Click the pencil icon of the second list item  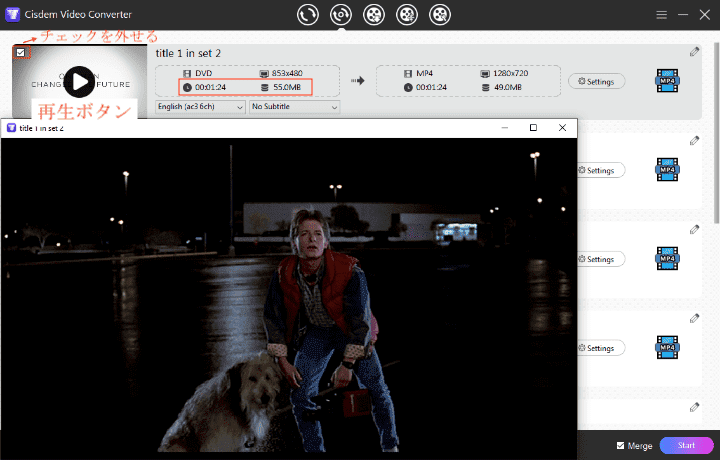click(694, 140)
